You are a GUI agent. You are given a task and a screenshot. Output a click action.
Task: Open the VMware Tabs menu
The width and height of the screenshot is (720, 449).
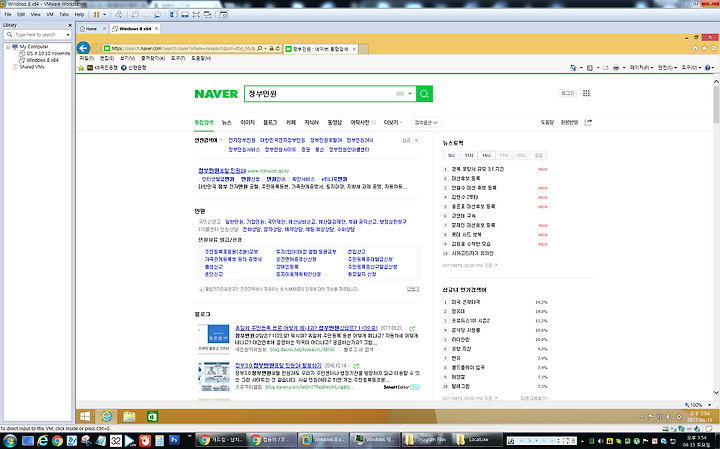64,15
